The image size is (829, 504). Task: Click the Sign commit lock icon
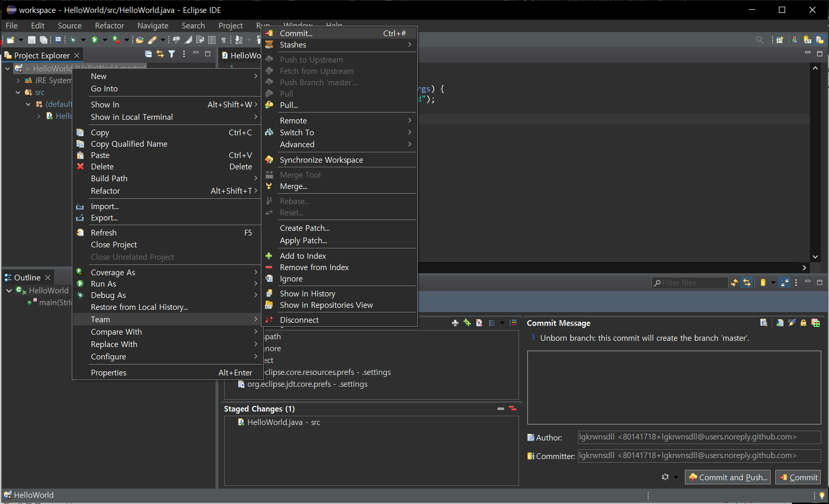click(x=803, y=323)
